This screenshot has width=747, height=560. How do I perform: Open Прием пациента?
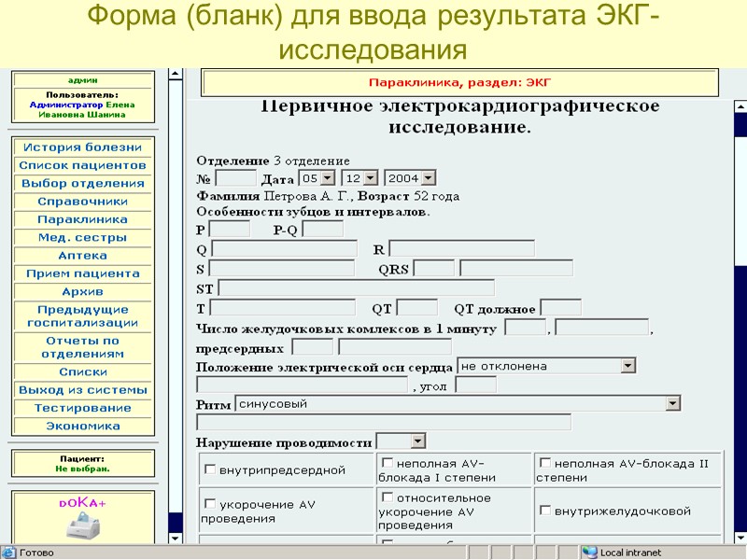pyautogui.click(x=83, y=273)
